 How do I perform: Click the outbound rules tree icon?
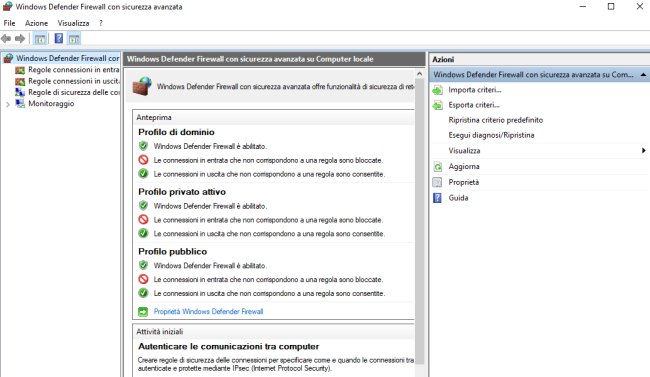click(20, 81)
